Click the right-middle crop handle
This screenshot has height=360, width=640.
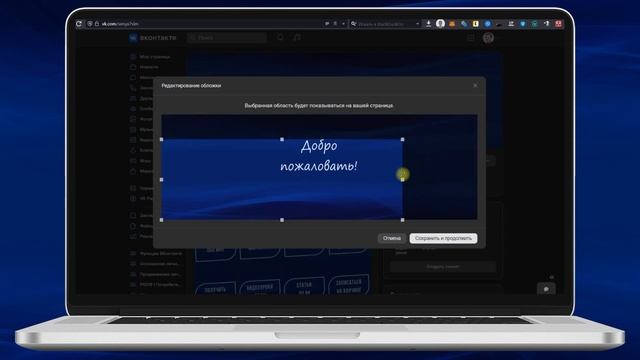pos(403,180)
